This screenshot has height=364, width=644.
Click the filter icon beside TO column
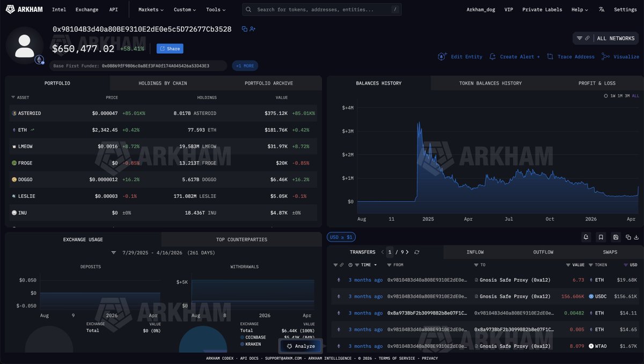click(x=476, y=265)
